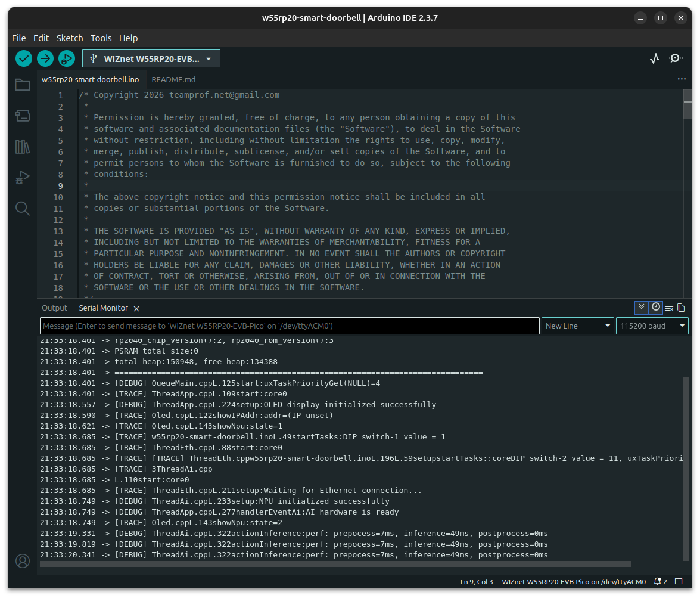Open the Serial Plotter

tap(655, 58)
